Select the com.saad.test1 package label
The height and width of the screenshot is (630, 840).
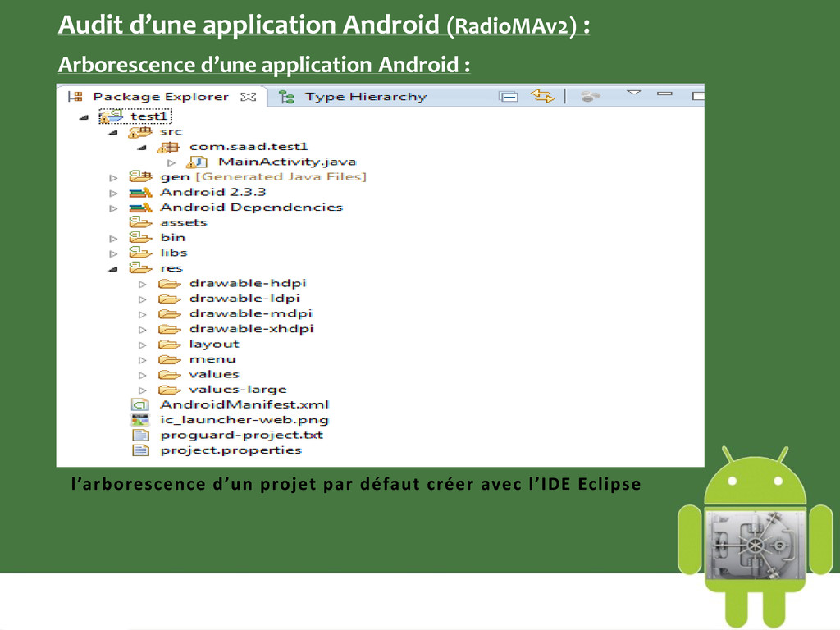249,146
